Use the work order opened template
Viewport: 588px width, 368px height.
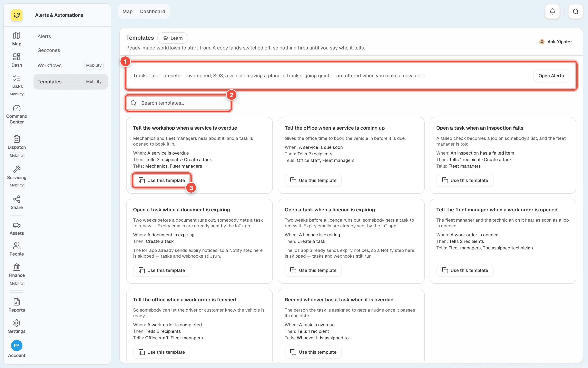[x=464, y=270]
